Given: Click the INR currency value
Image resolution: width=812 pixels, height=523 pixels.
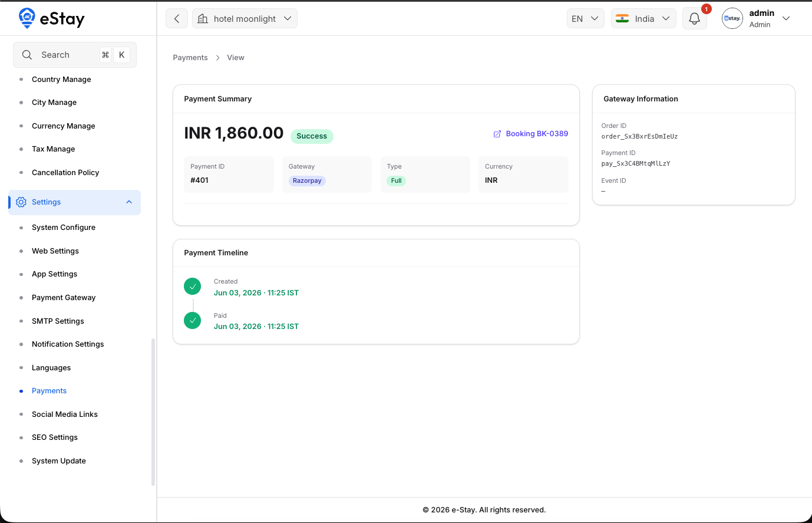Looking at the screenshot, I should click(491, 180).
